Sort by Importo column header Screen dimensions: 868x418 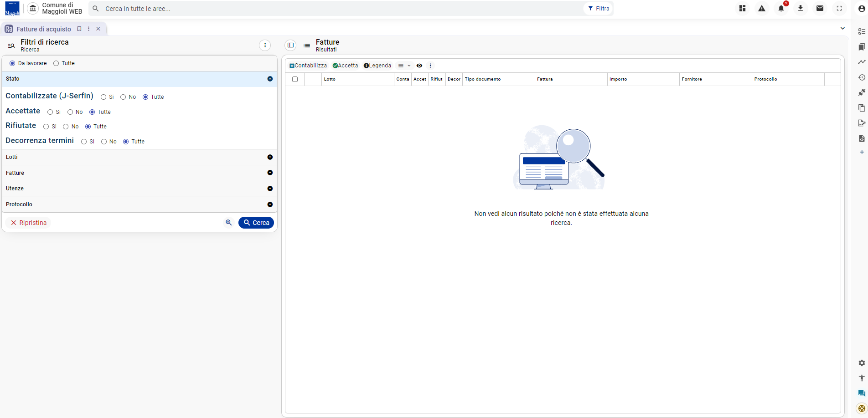click(643, 79)
